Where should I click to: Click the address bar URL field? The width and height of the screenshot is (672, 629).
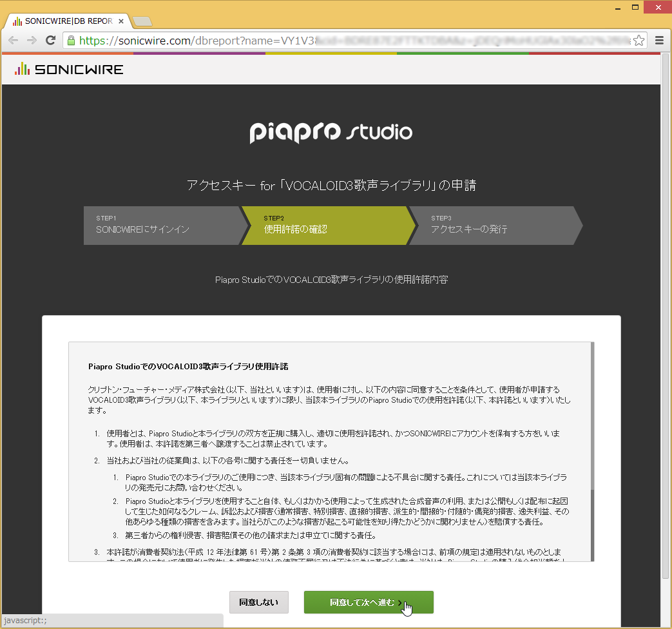click(x=354, y=41)
